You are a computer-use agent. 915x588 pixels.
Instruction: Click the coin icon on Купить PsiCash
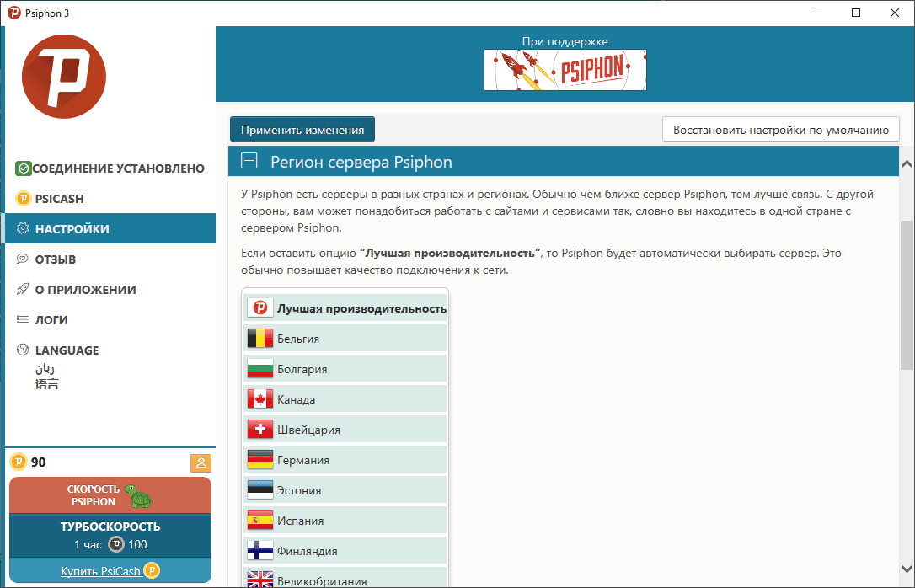[x=152, y=570]
